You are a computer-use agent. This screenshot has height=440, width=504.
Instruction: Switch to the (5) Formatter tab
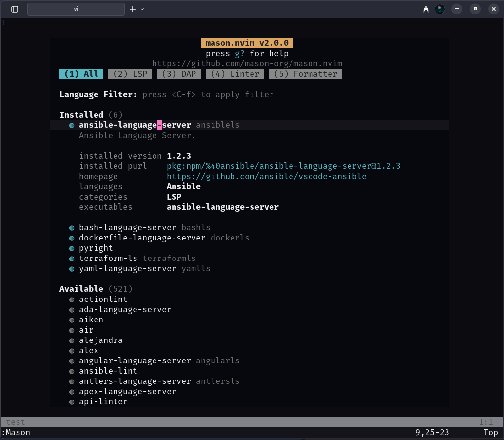306,74
